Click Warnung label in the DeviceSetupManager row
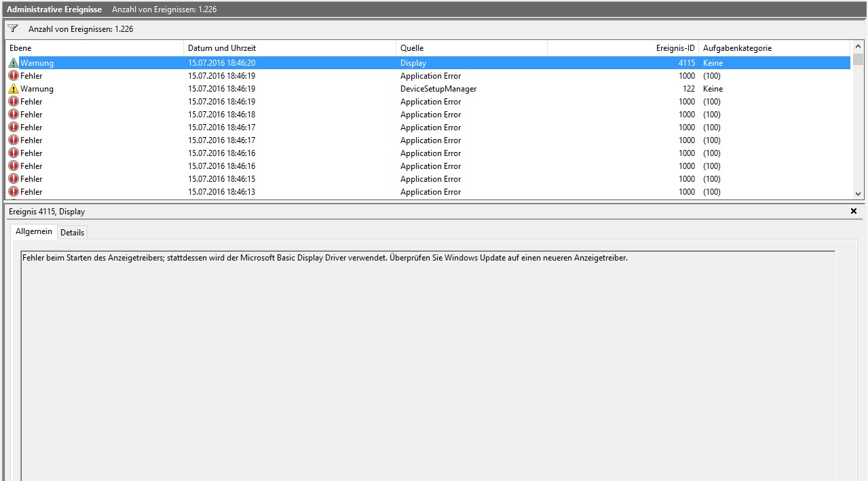 [x=37, y=89]
